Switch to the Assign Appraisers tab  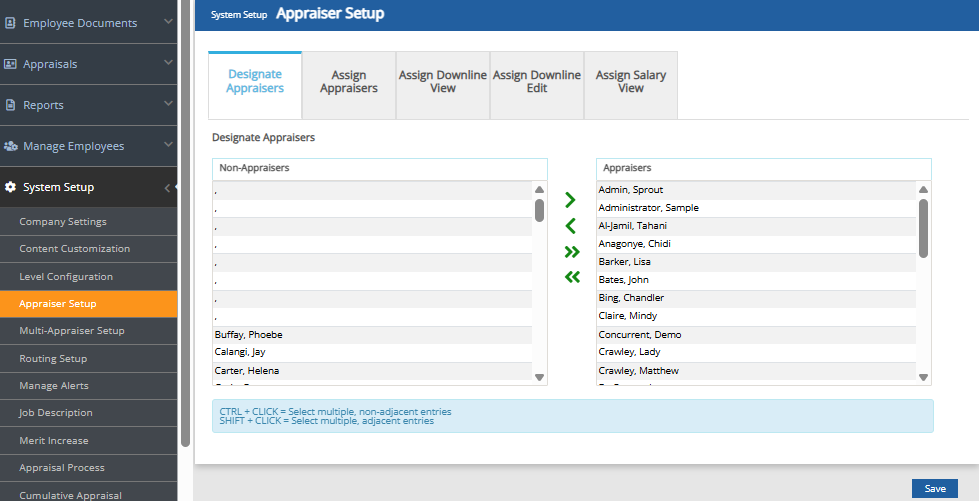[348, 82]
